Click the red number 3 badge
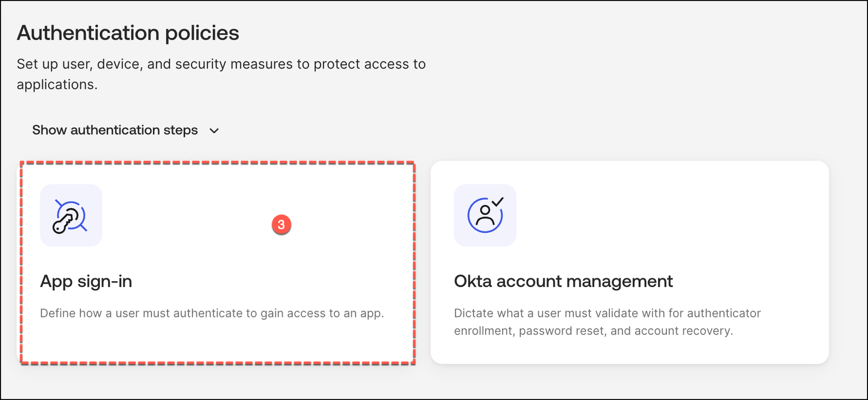Viewport: 868px width, 400px height. point(281,225)
